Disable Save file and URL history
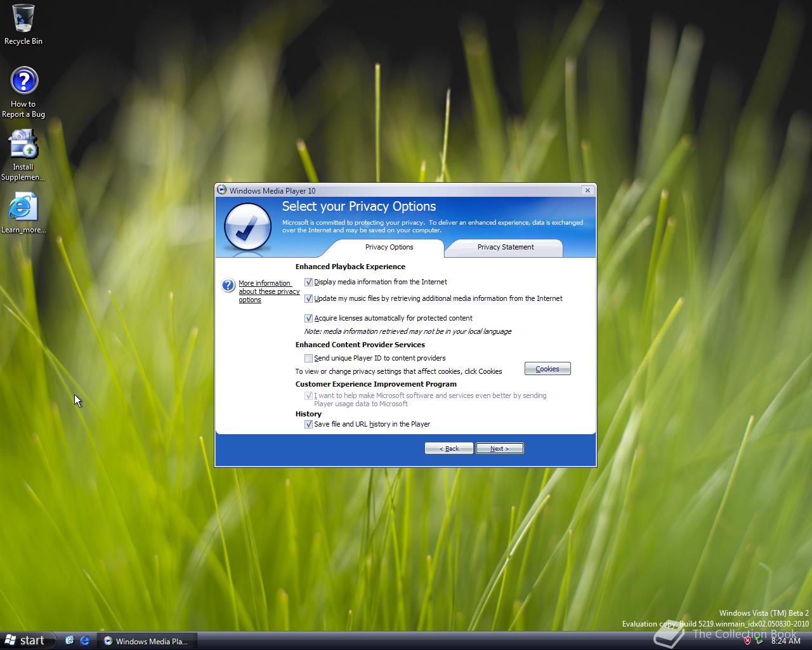The height and width of the screenshot is (650, 812). coord(309,424)
